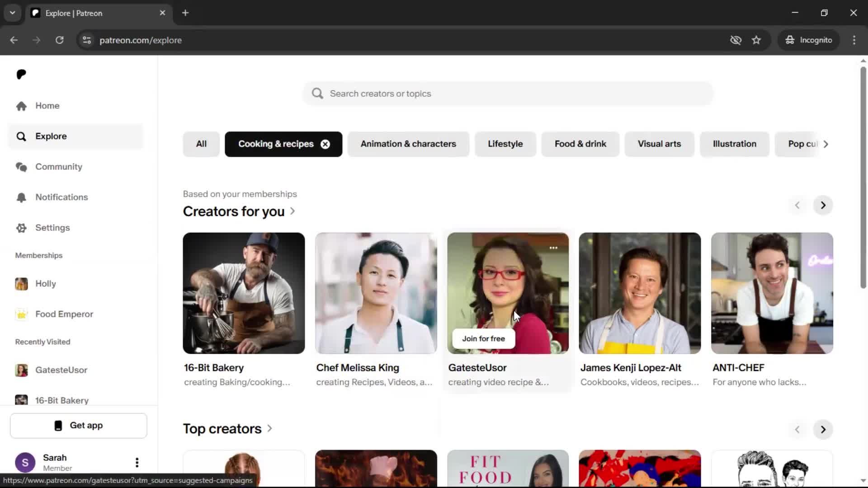The width and height of the screenshot is (868, 488).
Task: Click the Patreon logo in sidebar
Action: coord(21,74)
